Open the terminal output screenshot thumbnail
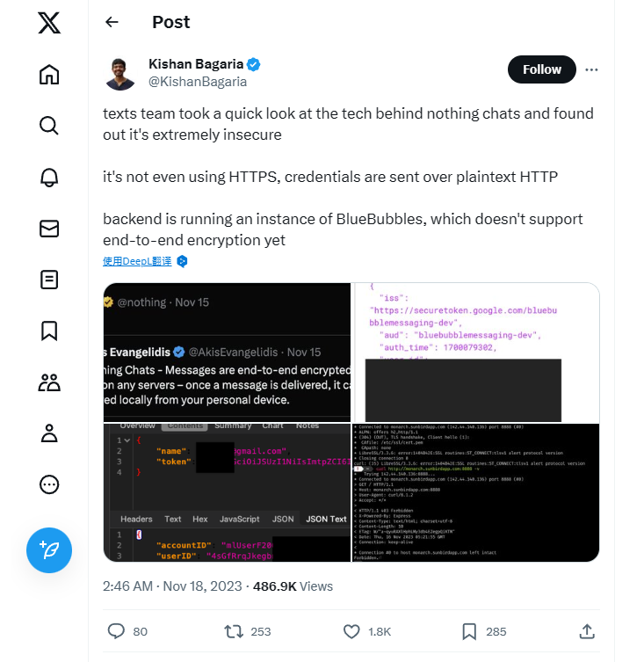Image resolution: width=644 pixels, height=662 pixels. pyautogui.click(x=476, y=492)
